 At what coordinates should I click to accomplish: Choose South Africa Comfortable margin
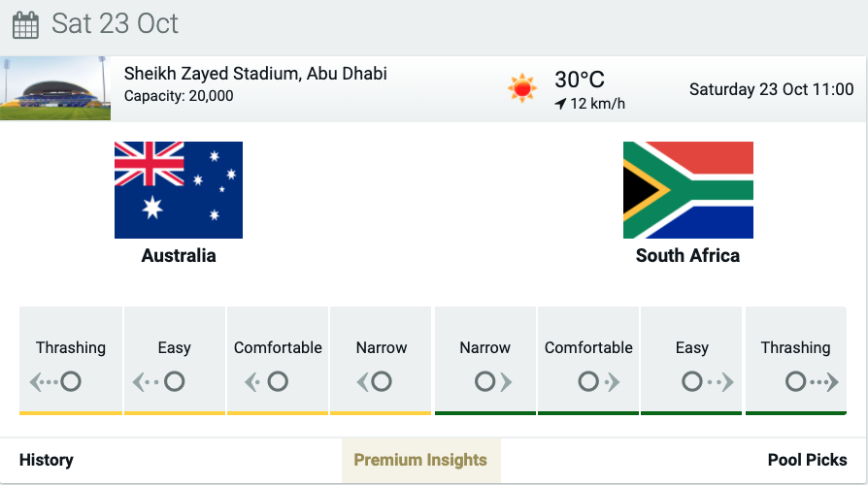588,361
